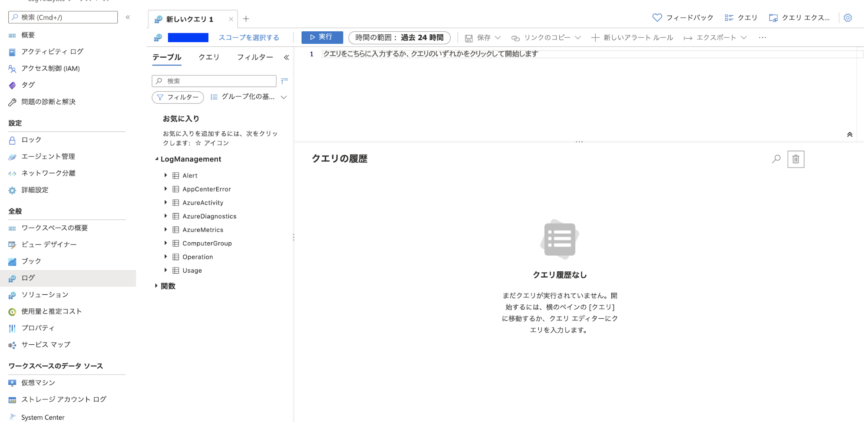Click the プロパティ icon

12,328
